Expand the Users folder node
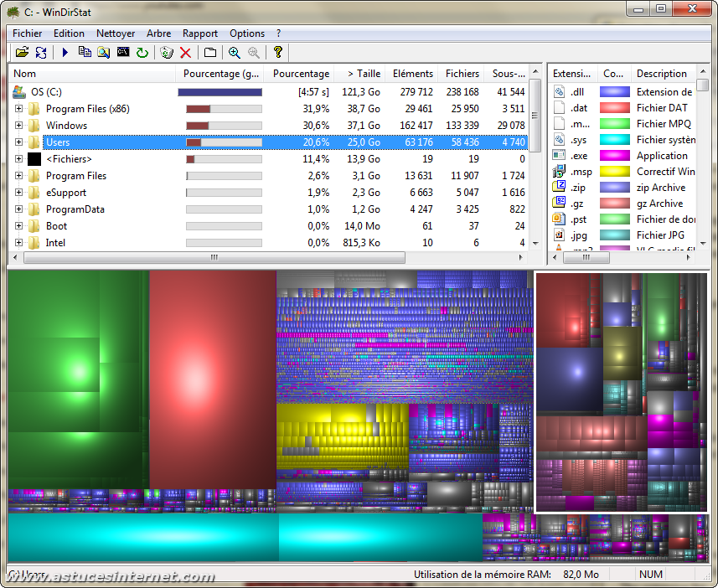718x588 pixels. point(18,142)
